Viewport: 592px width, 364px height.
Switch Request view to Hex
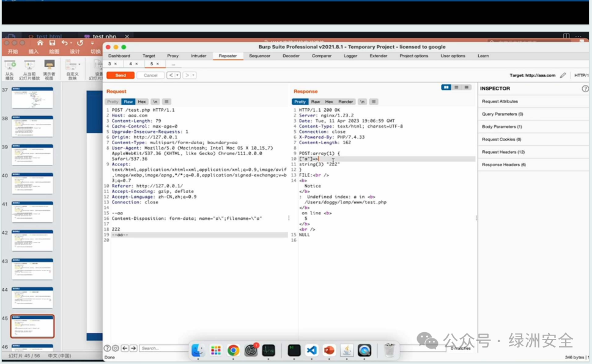coord(142,102)
